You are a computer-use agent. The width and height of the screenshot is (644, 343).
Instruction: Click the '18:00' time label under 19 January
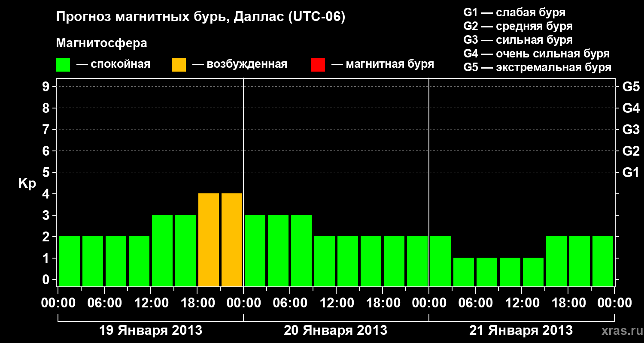click(x=197, y=303)
